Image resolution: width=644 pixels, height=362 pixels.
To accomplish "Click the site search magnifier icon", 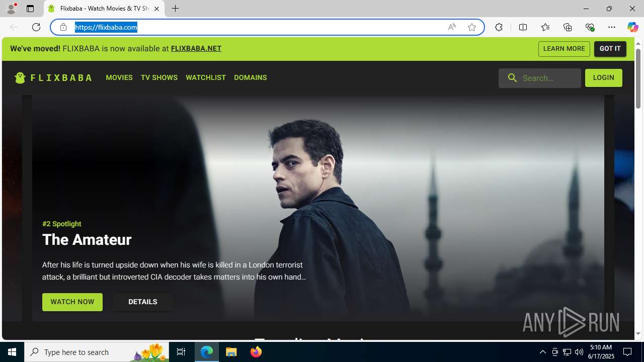I will pos(512,78).
